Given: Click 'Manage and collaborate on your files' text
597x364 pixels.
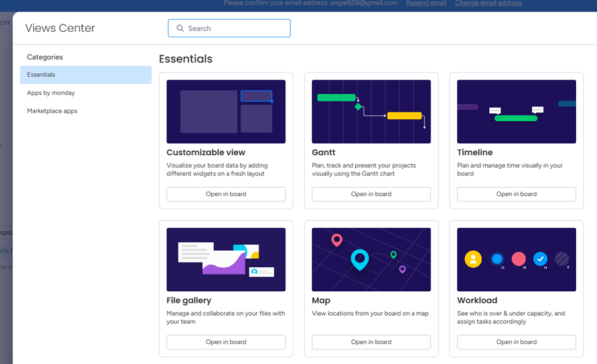Looking at the screenshot, I should click(226, 318).
